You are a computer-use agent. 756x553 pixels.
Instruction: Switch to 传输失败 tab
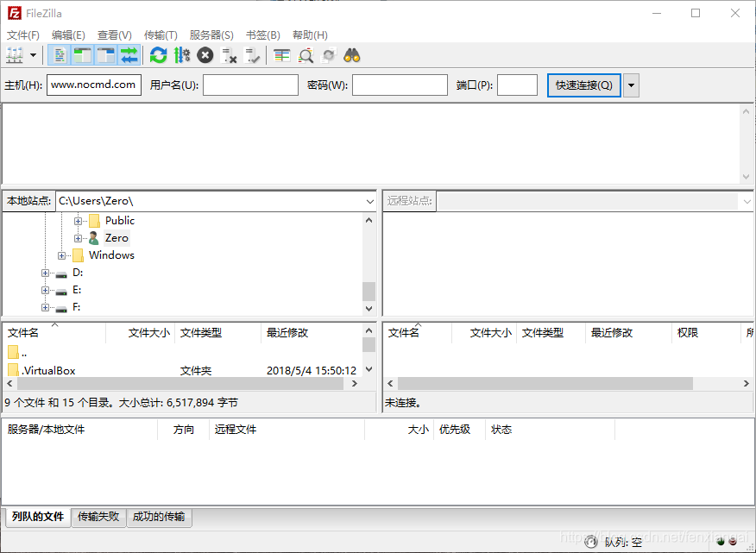98,517
